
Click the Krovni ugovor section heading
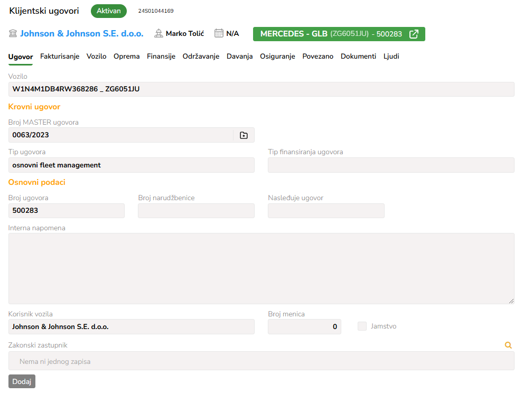pyautogui.click(x=34, y=107)
